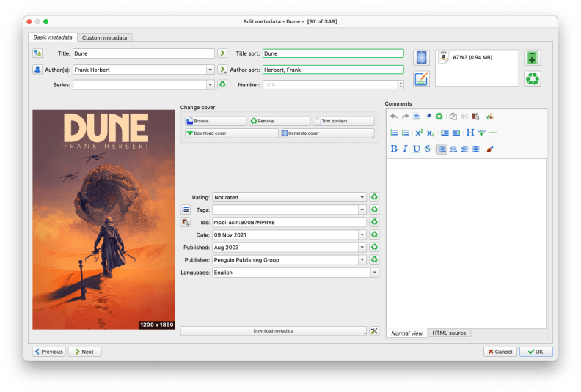Paste identifier using icon beside Ids

pos(186,222)
